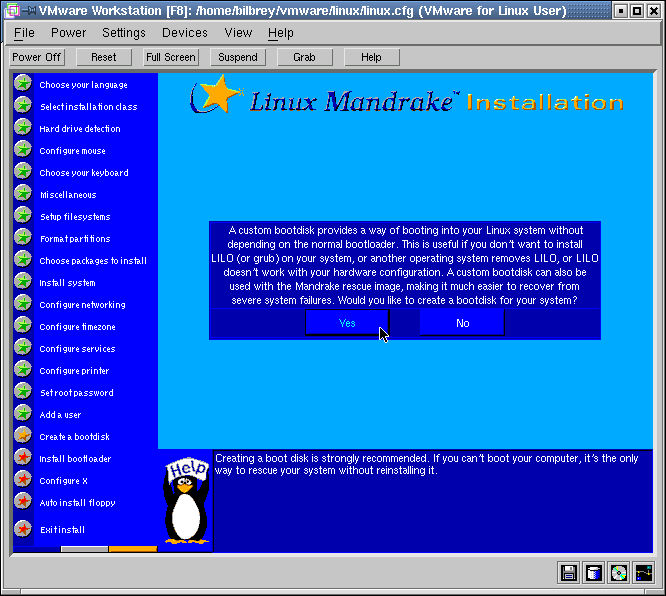This screenshot has width=666, height=596.
Task: Click the hard disk status icon
Action: 594,573
